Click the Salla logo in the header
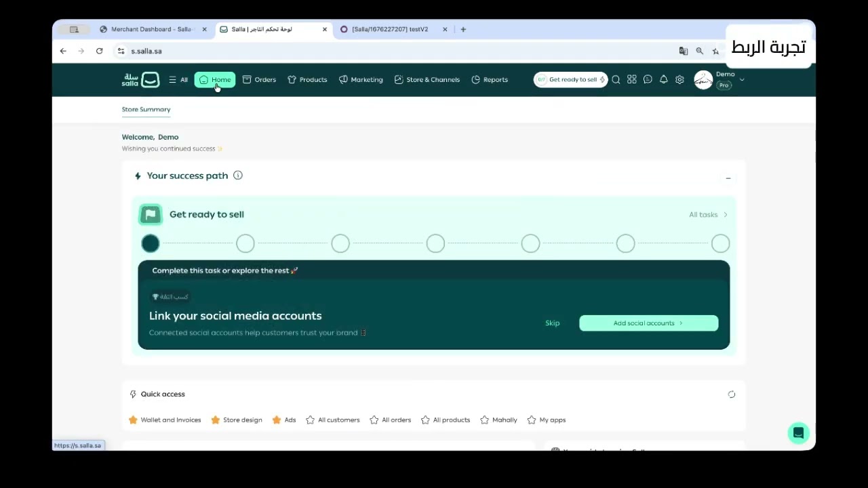 (x=140, y=80)
